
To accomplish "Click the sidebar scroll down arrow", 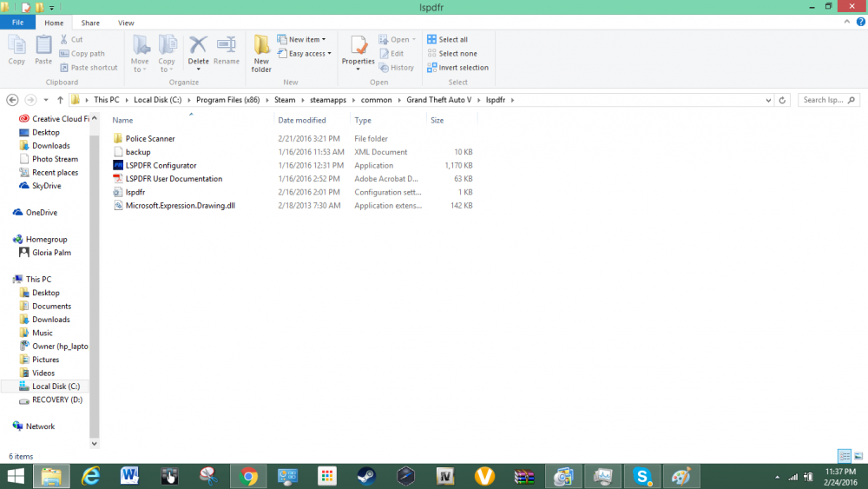I will pyautogui.click(x=94, y=444).
